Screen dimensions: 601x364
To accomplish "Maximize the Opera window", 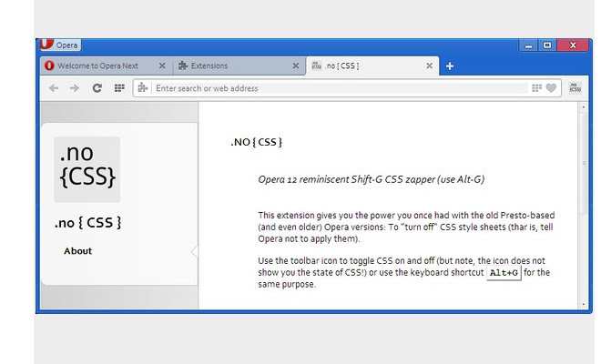I will click(x=547, y=45).
